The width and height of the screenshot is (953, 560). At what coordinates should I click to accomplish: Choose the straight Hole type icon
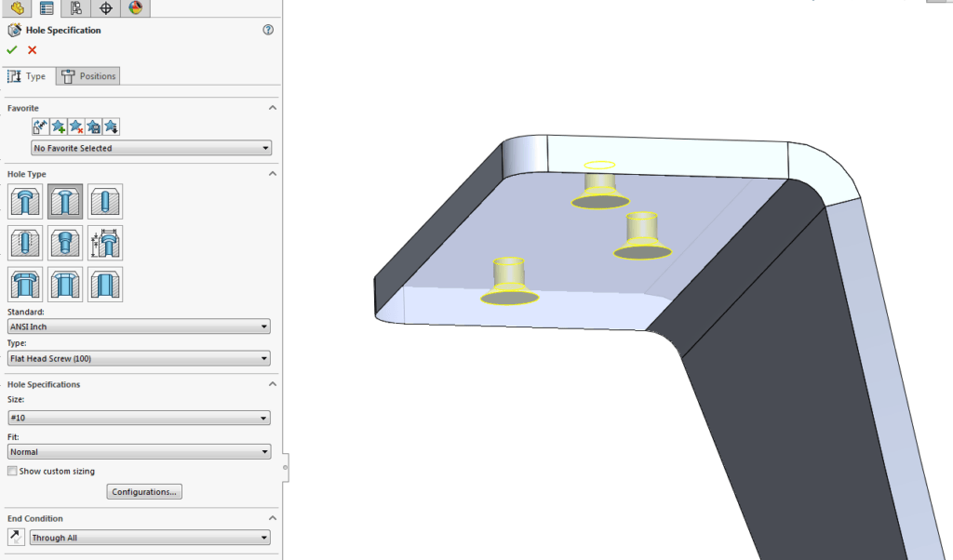coord(105,201)
